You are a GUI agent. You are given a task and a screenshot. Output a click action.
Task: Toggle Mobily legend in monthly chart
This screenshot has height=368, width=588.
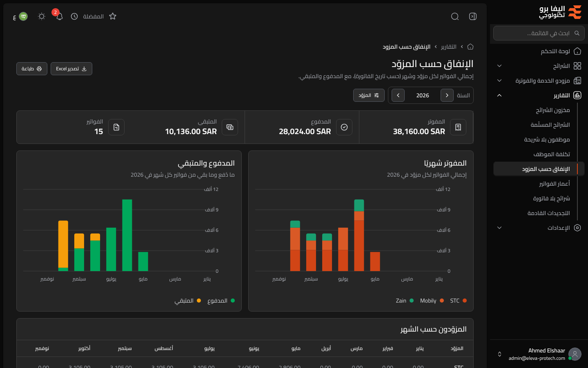click(x=432, y=301)
